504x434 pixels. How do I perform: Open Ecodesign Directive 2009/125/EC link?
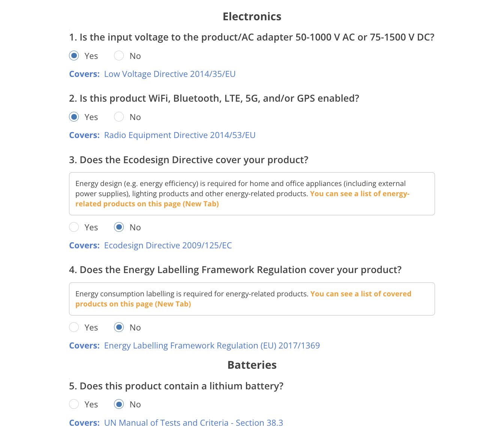point(168,246)
